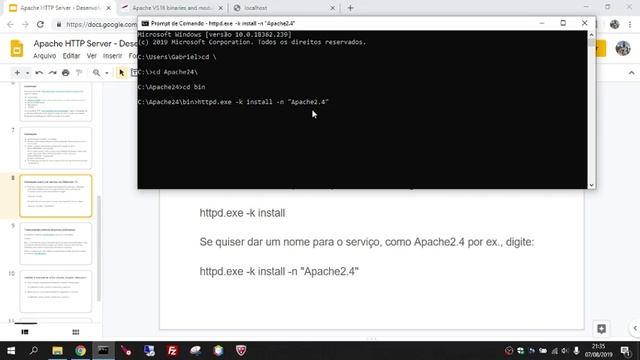Click the browser back arrow
Image resolution: width=640 pixels, height=360 pixels.
(10, 24)
